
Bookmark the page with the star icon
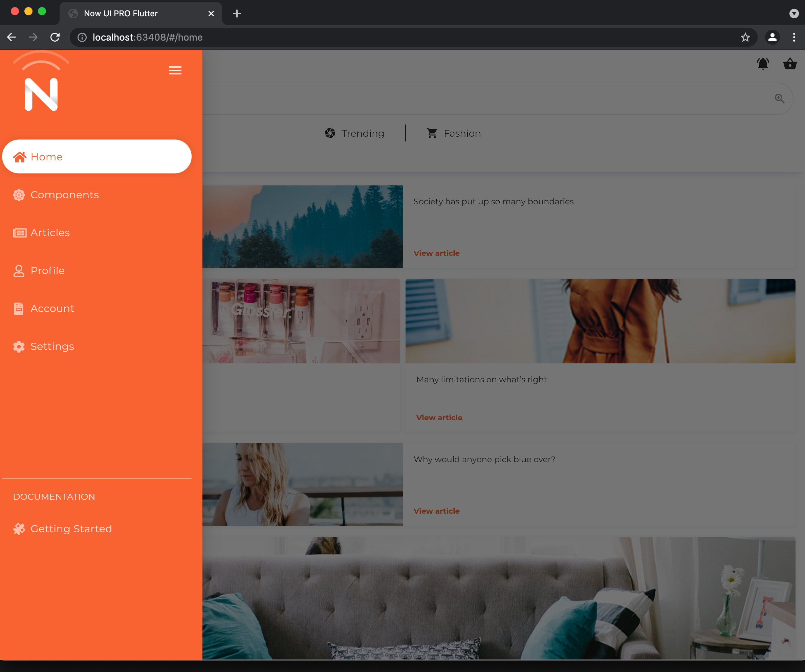tap(745, 37)
